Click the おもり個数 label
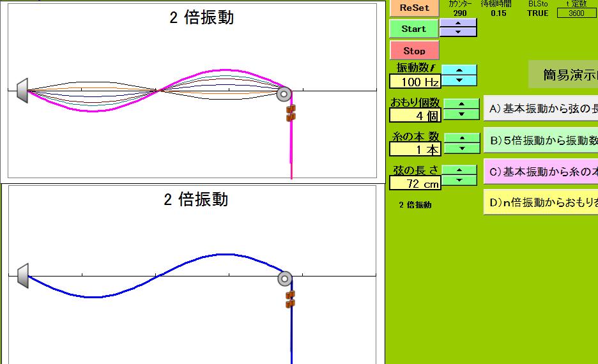 [x=415, y=102]
